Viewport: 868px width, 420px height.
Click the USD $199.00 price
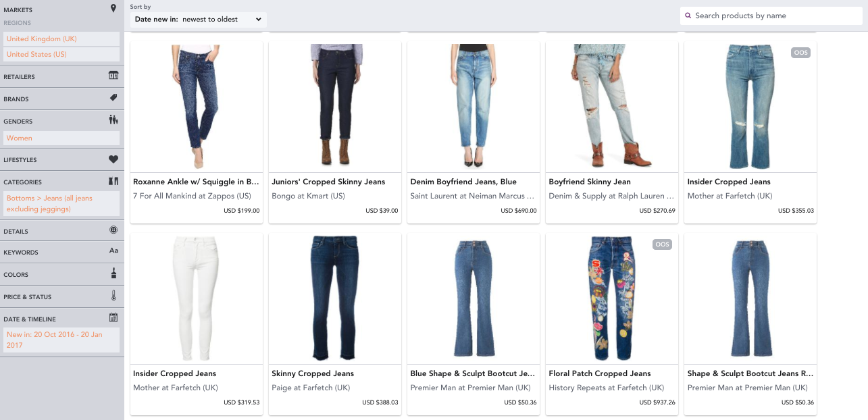click(x=241, y=211)
